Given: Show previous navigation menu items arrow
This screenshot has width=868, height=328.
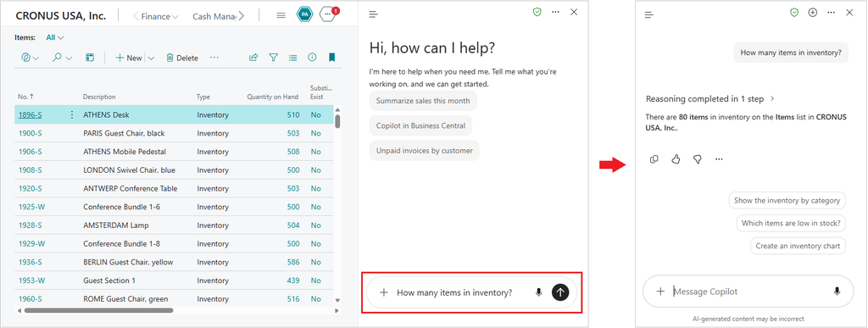Looking at the screenshot, I should click(x=136, y=16).
